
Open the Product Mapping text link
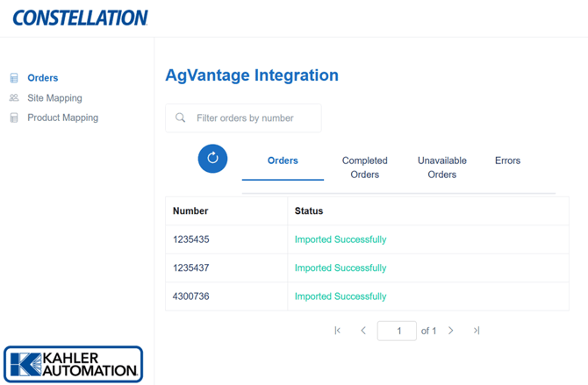62,118
